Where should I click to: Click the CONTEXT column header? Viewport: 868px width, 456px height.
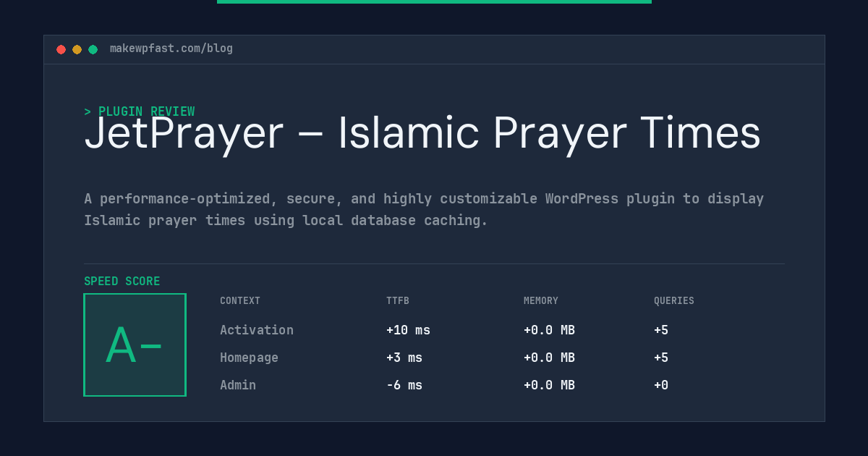pyautogui.click(x=240, y=301)
